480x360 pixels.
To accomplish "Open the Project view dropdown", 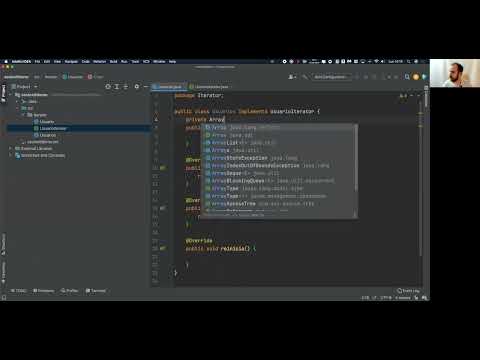I will pyautogui.click(x=25, y=87).
